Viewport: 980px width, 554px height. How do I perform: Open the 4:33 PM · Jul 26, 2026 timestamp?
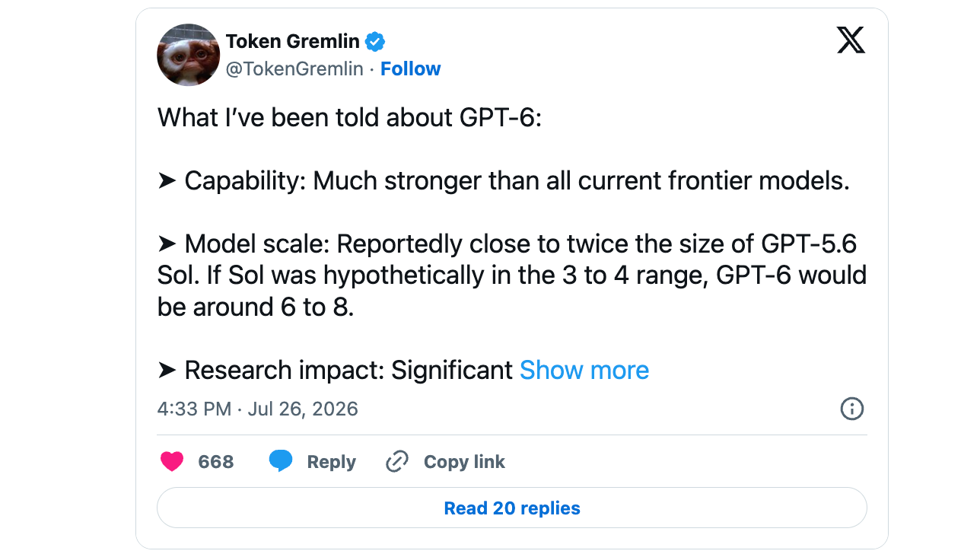257,409
